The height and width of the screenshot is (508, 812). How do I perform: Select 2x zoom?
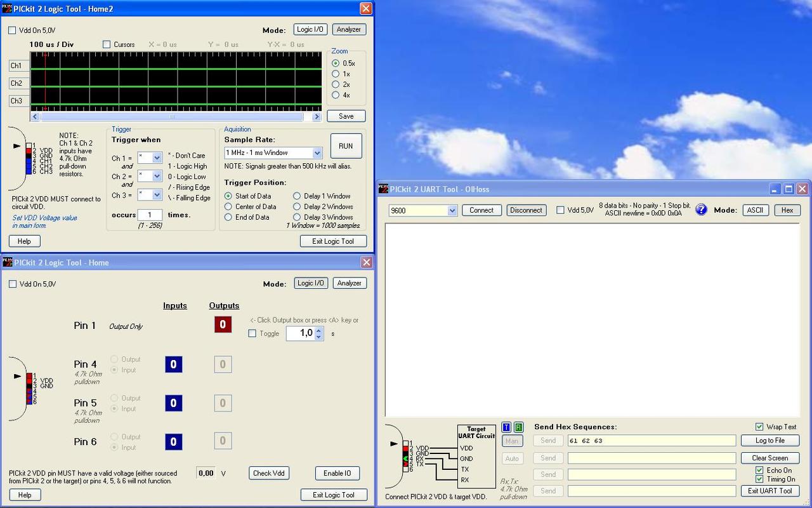pyautogui.click(x=336, y=84)
